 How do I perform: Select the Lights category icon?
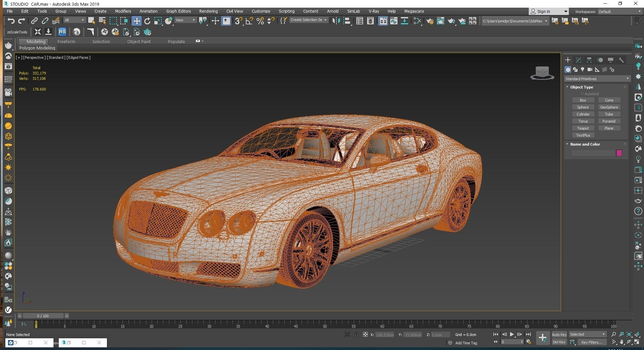pos(583,69)
